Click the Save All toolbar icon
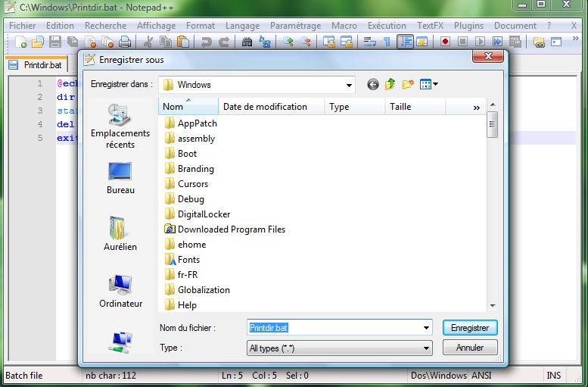Image resolution: width=588 pixels, height=387 pixels. click(73, 42)
